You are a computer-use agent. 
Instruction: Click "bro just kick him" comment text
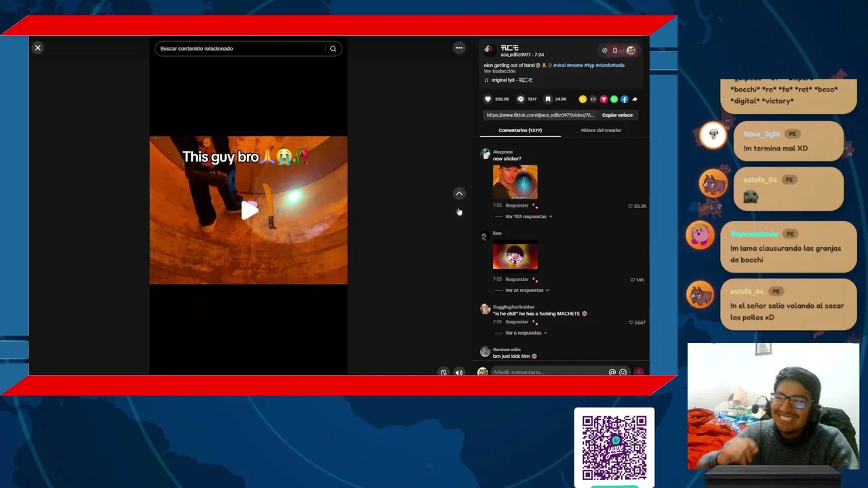click(511, 356)
